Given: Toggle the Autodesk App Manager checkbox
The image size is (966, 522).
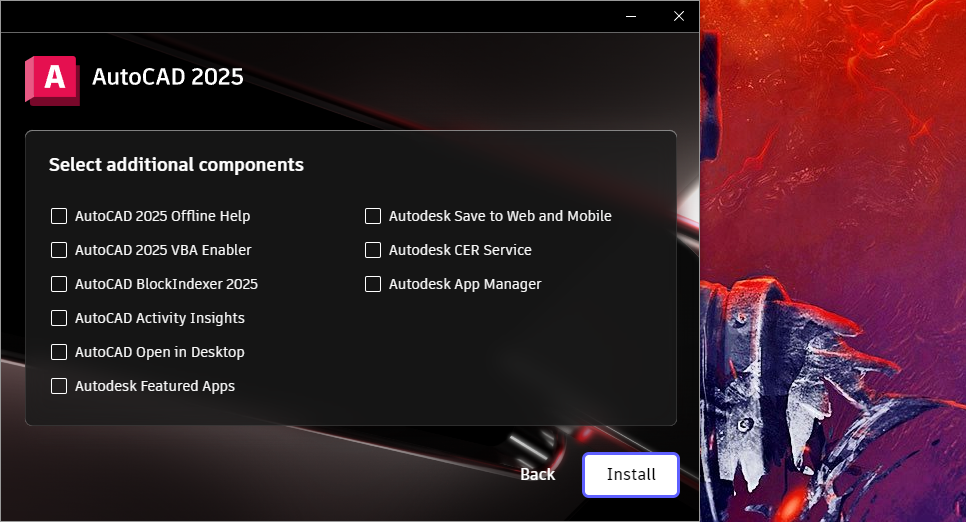Looking at the screenshot, I should click(x=373, y=283).
